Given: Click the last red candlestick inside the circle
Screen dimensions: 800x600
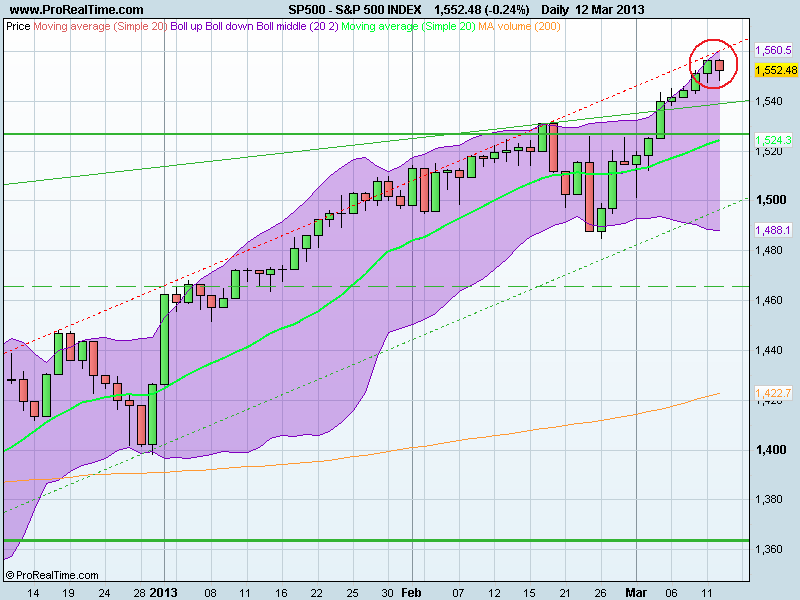Looking at the screenshot, I should click(719, 65).
